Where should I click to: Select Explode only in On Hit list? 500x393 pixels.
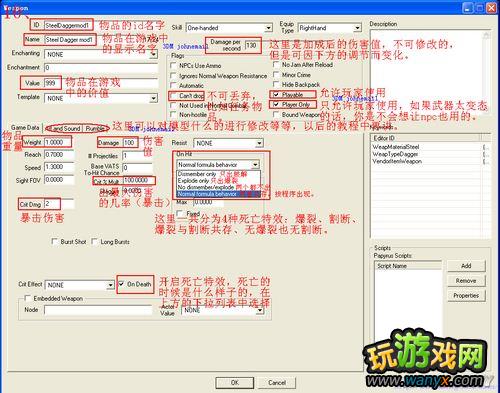point(193,180)
